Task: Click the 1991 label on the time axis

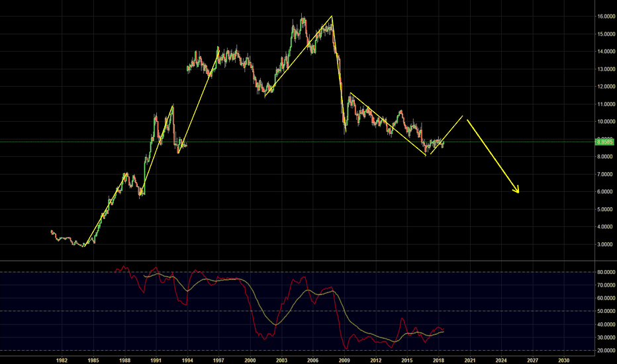Action: 156,360
